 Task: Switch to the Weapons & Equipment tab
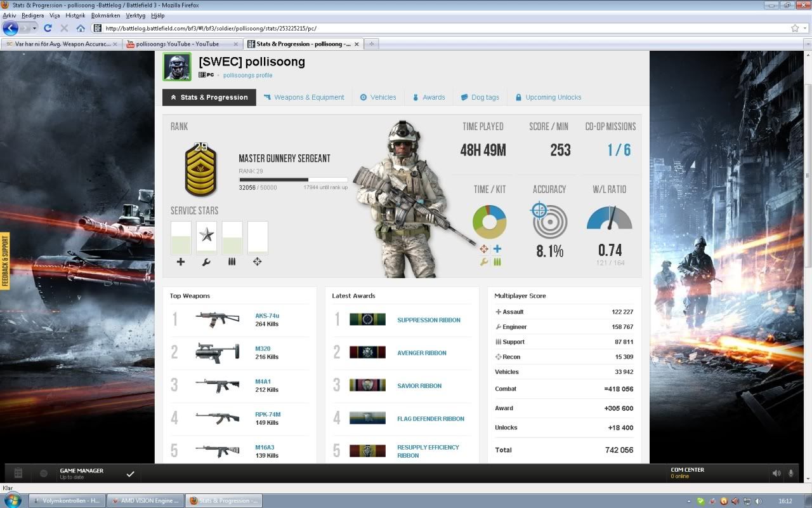tap(304, 97)
